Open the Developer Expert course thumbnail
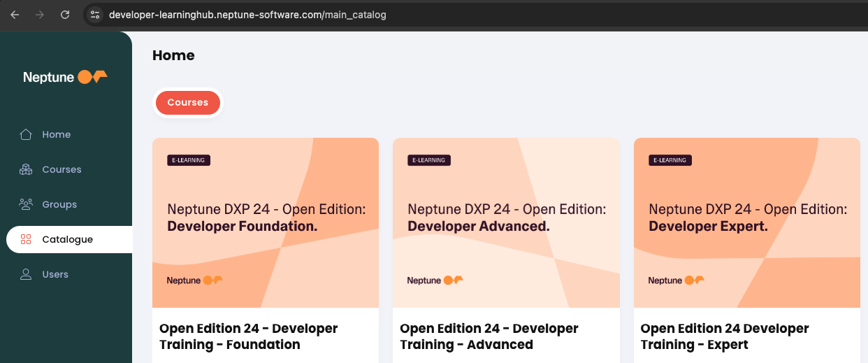This screenshot has width=868, height=363. click(746, 222)
